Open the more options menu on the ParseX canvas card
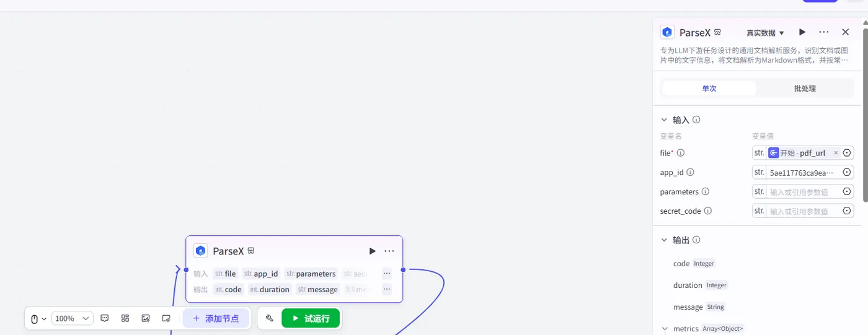 (x=389, y=251)
